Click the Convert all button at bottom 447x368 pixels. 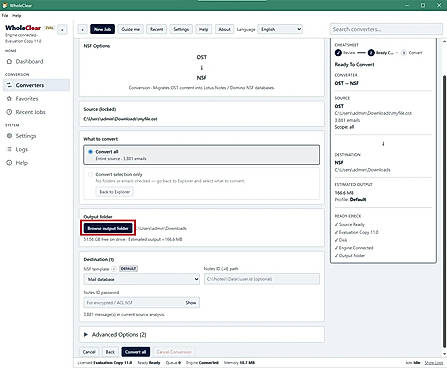[x=136, y=352]
